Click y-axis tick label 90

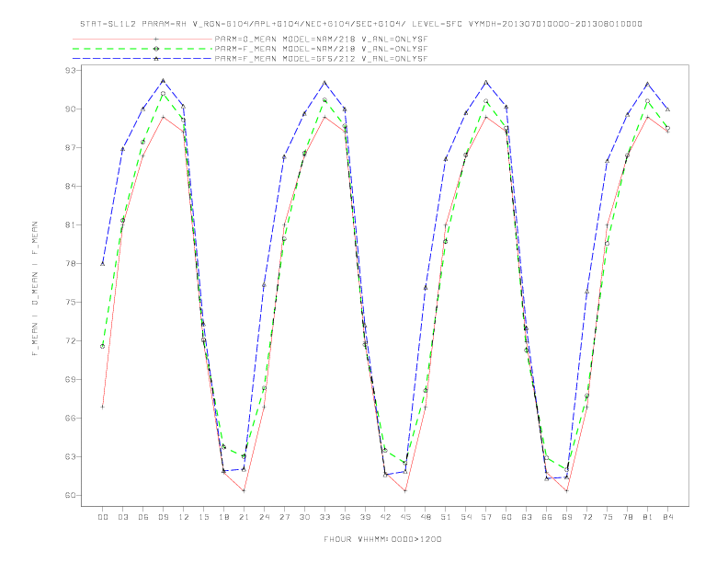point(70,109)
